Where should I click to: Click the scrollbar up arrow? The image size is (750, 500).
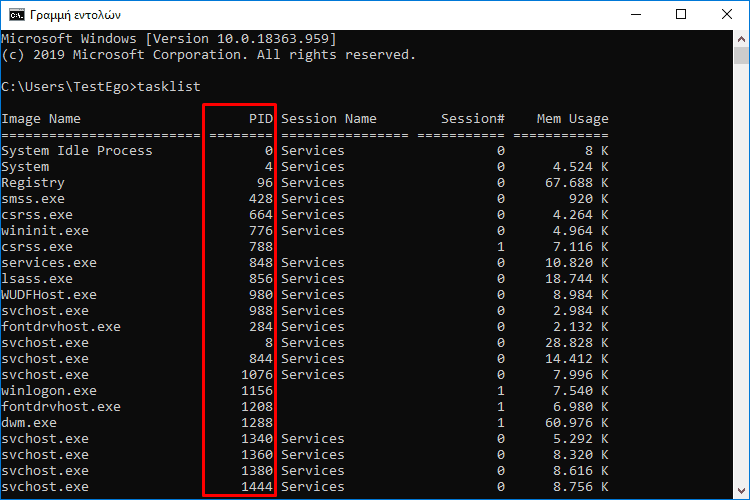(x=741, y=39)
